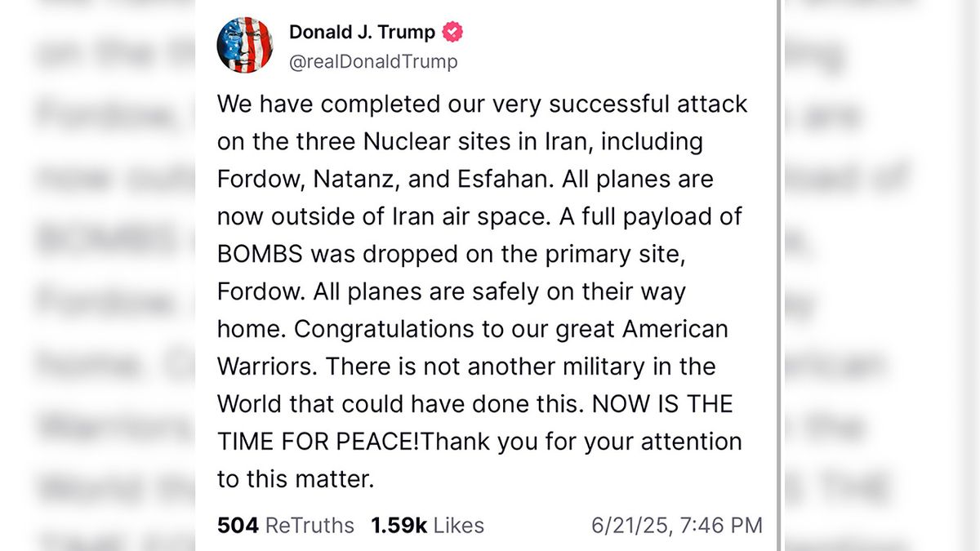Open the Donald J. Trump display name

tap(363, 33)
